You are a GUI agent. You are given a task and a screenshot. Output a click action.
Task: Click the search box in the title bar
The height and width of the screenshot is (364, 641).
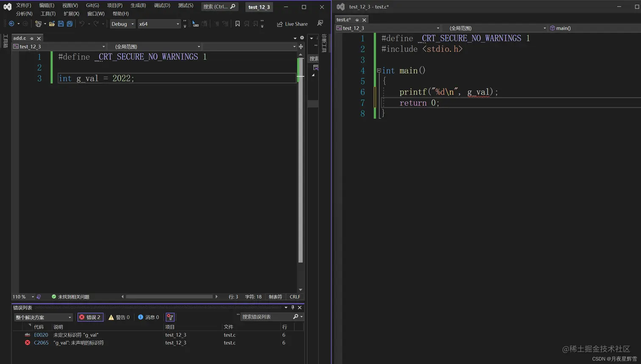click(220, 6)
